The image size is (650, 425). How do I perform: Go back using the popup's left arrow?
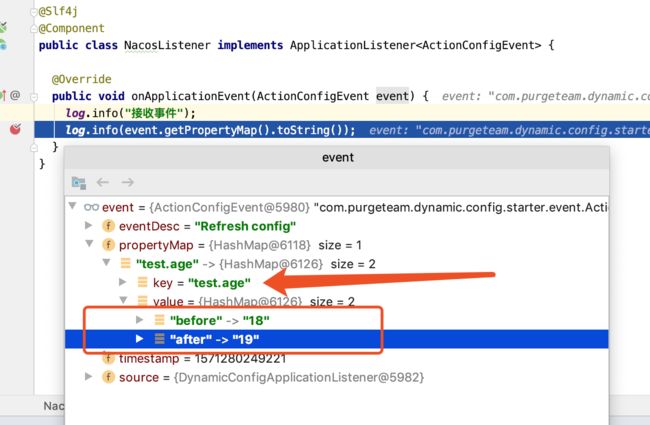click(x=103, y=182)
